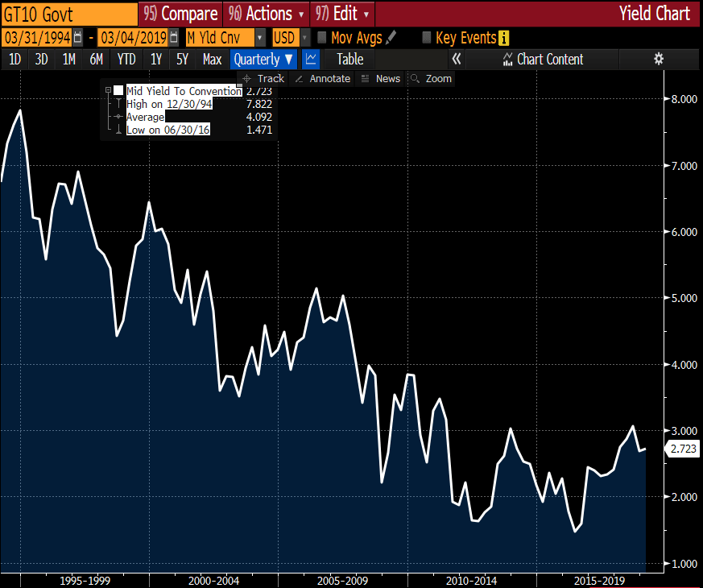The height and width of the screenshot is (588, 703).
Task: Collapse panel with double left chevron
Action: pyautogui.click(x=456, y=59)
